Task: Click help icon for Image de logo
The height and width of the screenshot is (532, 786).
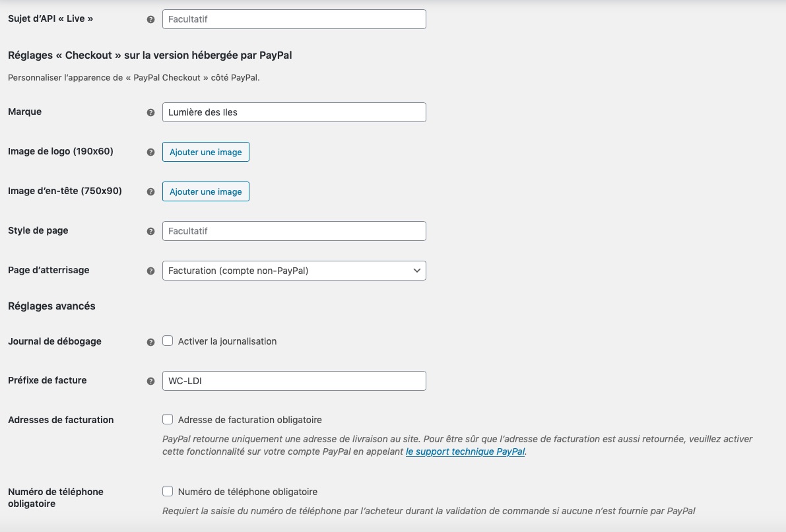Action: [x=150, y=152]
